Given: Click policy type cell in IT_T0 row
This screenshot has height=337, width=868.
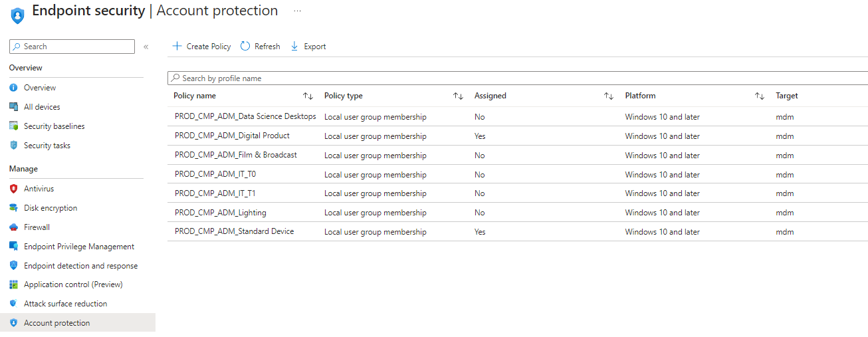Looking at the screenshot, I should (x=376, y=175).
